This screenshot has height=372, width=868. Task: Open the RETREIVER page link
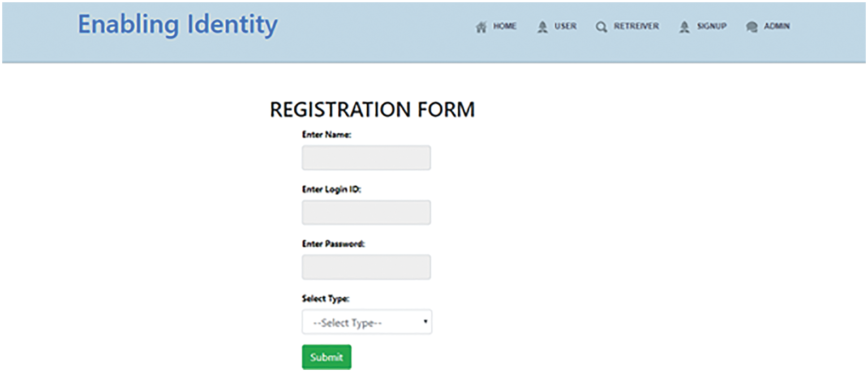point(636,26)
